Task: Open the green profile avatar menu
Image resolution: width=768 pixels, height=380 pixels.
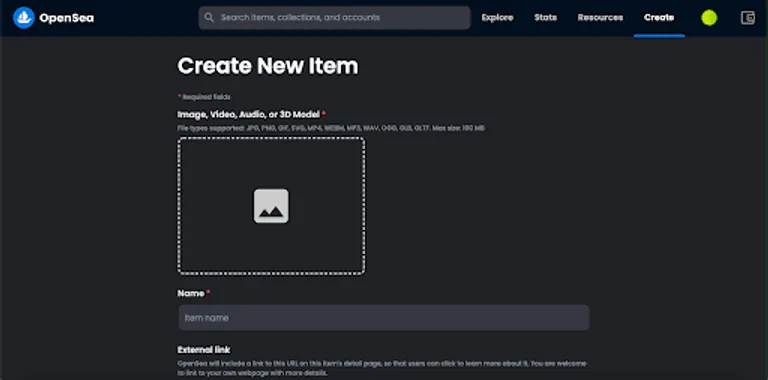Action: click(709, 18)
